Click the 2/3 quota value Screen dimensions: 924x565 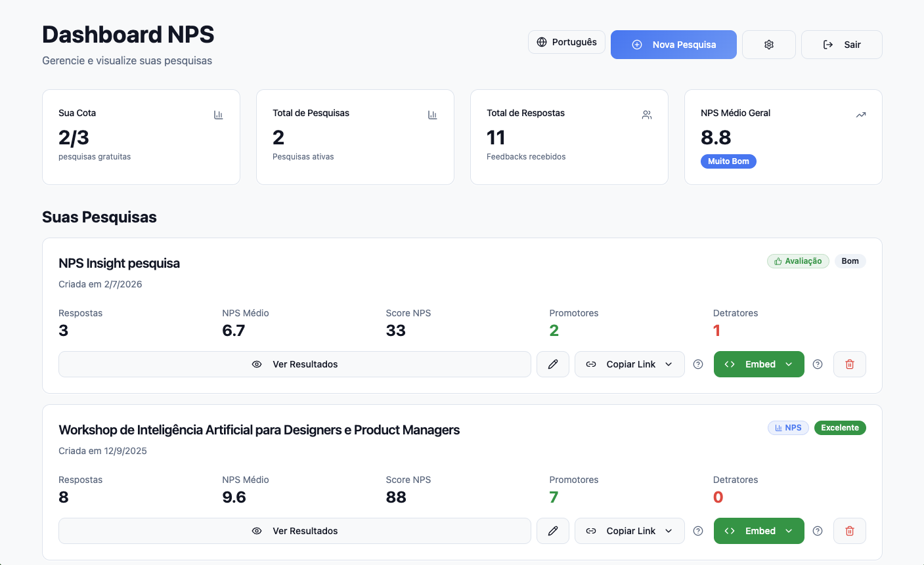point(74,137)
